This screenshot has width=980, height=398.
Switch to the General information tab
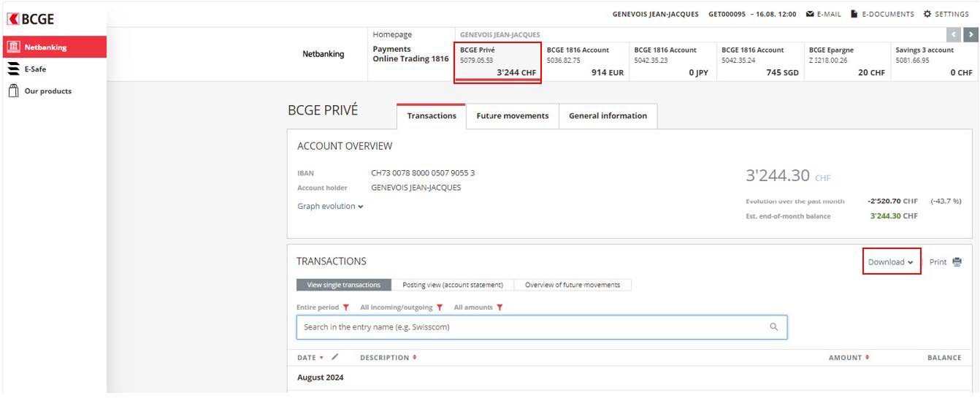(x=608, y=116)
